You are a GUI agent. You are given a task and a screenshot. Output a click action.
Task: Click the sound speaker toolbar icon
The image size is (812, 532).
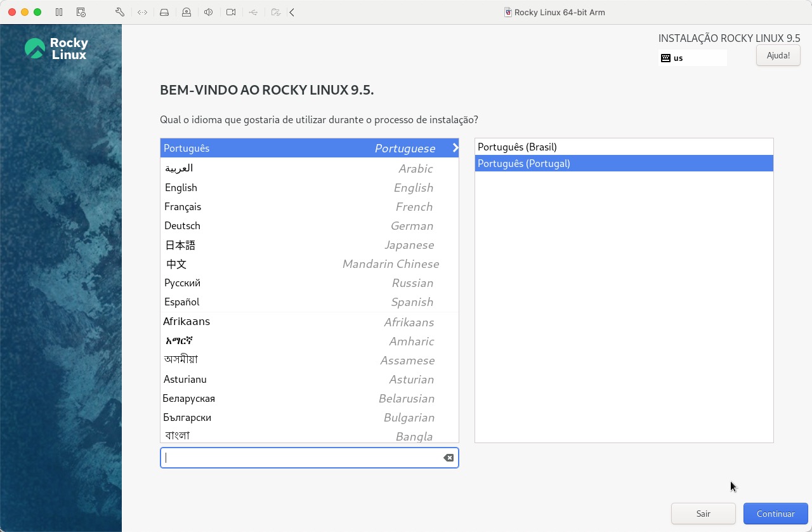208,12
